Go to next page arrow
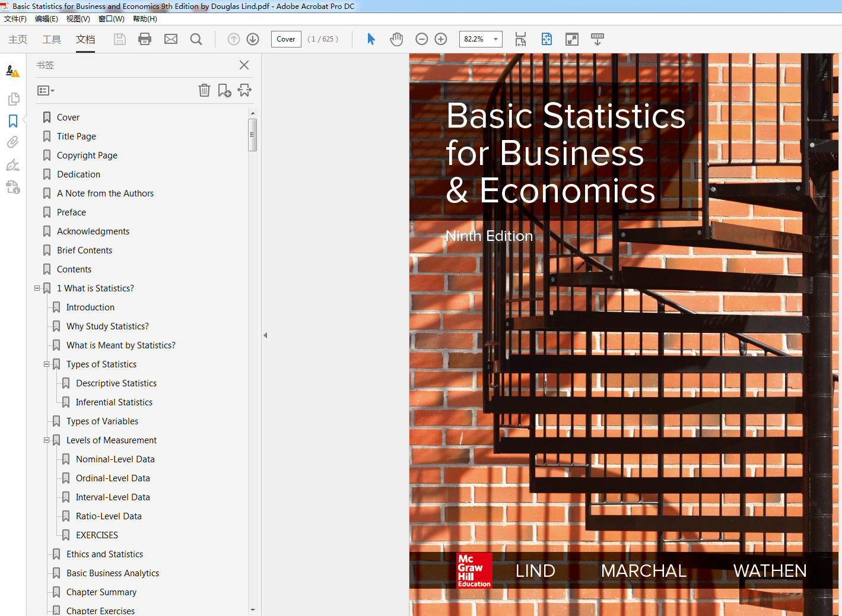 point(253,39)
